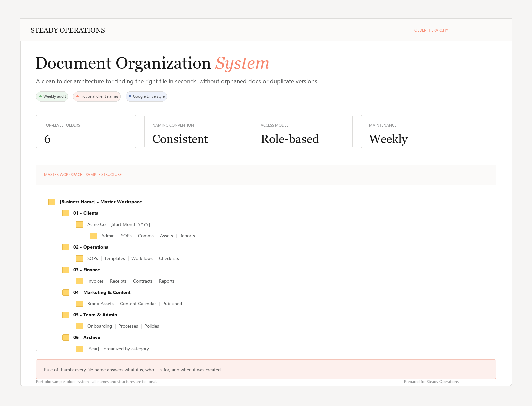Click the 'Document Organization System' heading
Image resolution: width=532 pixels, height=406 pixels.
152,63
